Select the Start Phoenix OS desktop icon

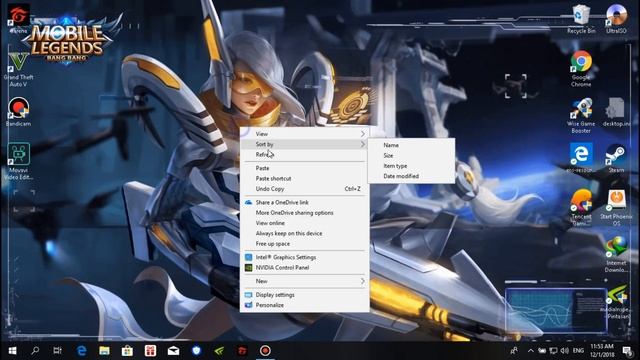[x=616, y=208]
